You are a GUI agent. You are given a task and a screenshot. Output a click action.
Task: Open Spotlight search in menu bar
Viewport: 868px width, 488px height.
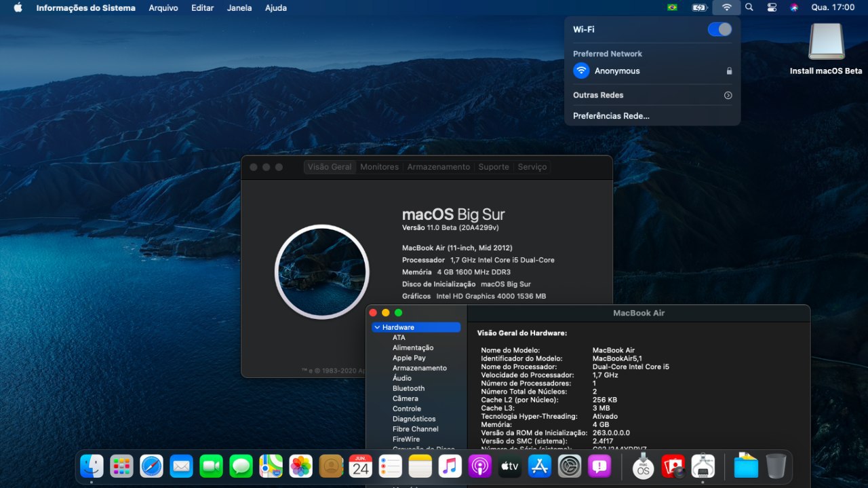tap(749, 7)
